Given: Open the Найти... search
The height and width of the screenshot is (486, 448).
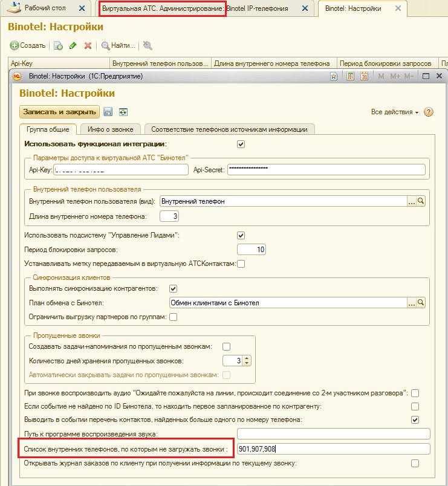Looking at the screenshot, I should 118,45.
